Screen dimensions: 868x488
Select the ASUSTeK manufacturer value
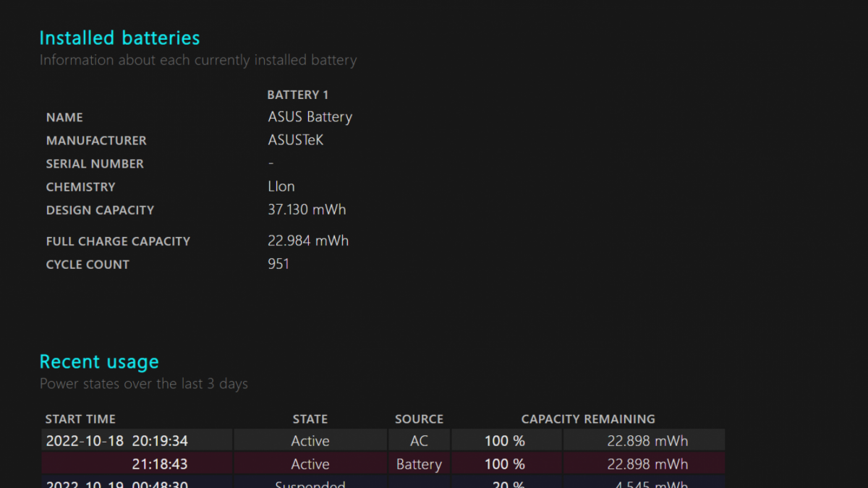(x=295, y=140)
